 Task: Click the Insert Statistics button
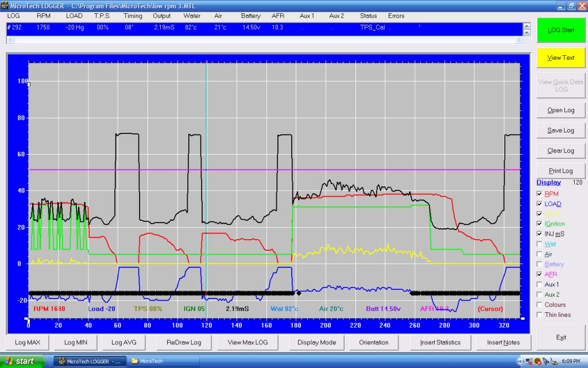point(440,342)
